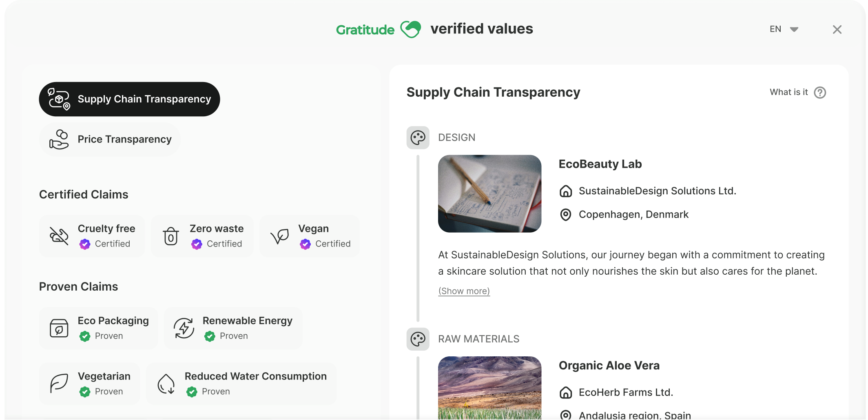Open the Organic Aloe Vera field thumbnail
The image size is (868, 420).
click(489, 388)
